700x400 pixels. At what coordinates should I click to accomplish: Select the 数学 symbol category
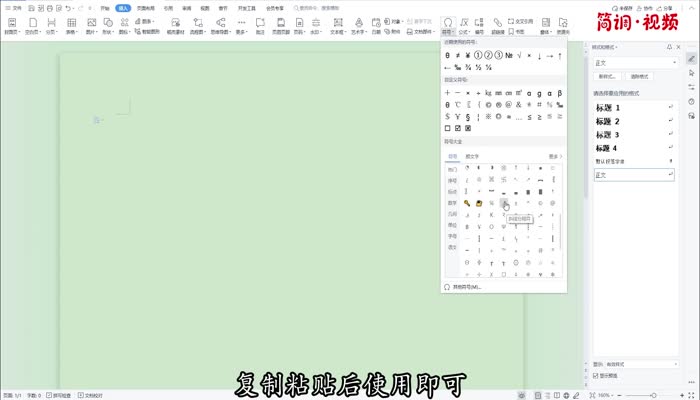point(452,203)
